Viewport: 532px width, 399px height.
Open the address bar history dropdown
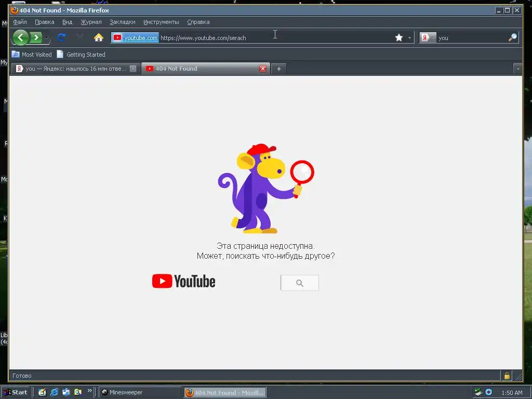point(409,38)
